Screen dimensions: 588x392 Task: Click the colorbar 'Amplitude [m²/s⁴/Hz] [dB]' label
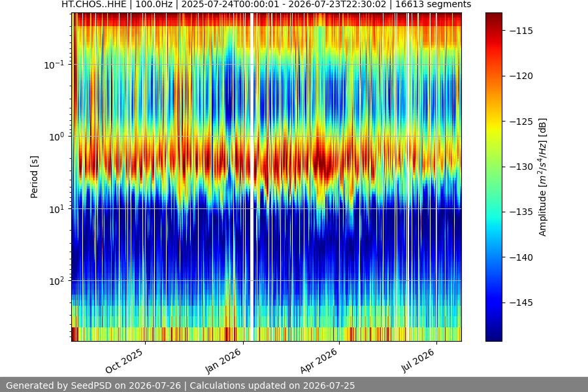(x=543, y=177)
